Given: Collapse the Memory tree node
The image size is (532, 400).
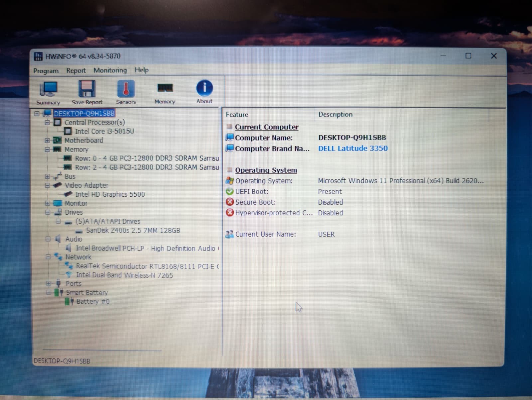Looking at the screenshot, I should coord(47,150).
